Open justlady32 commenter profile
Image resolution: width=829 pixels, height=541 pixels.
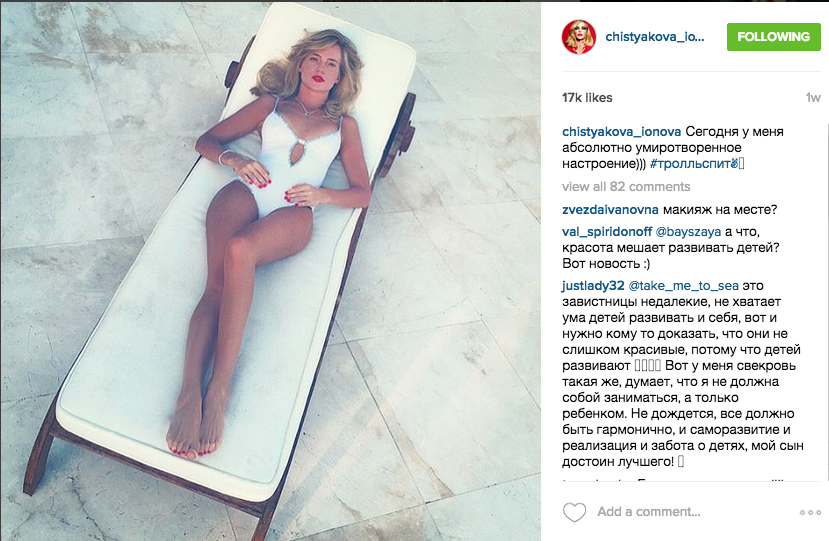click(593, 286)
